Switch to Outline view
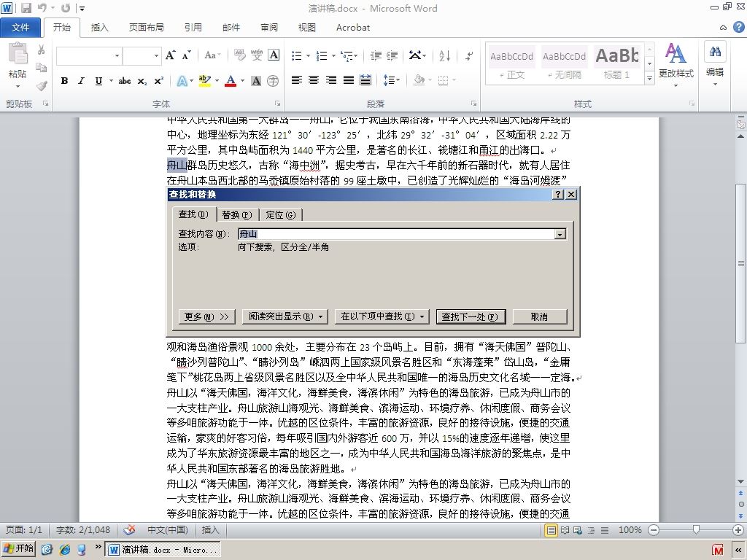The height and width of the screenshot is (560, 747). tap(591, 530)
